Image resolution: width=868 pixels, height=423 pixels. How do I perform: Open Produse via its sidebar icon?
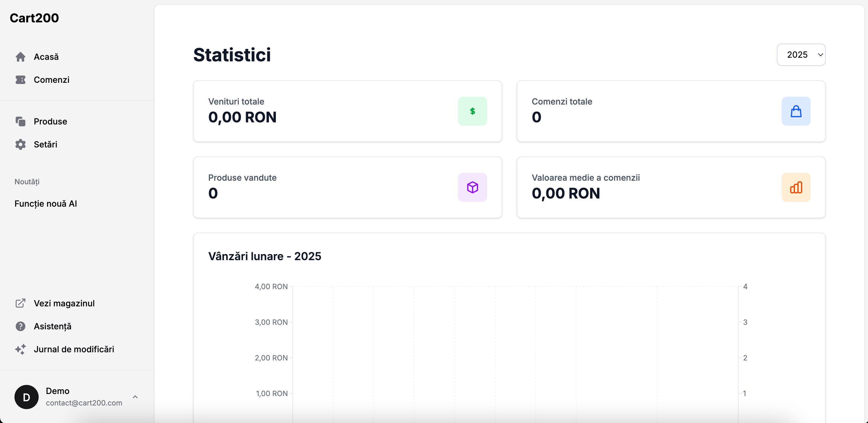(21, 121)
